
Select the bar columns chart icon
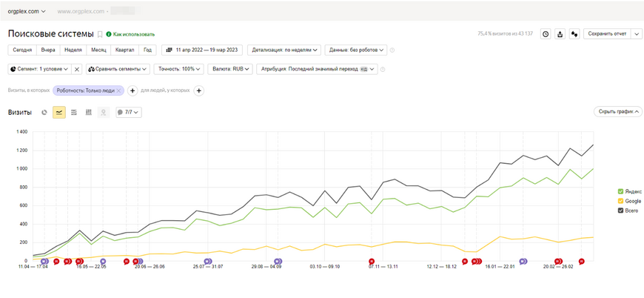(x=89, y=113)
